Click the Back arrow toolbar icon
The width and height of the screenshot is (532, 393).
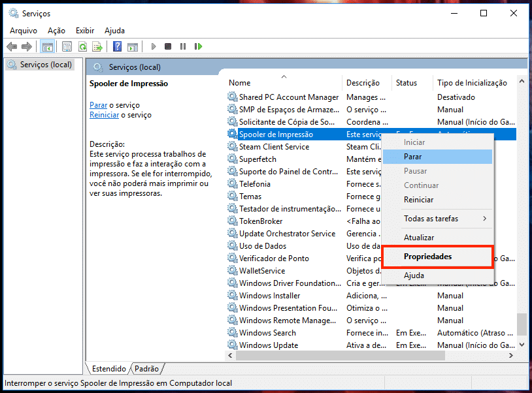pyautogui.click(x=11, y=46)
